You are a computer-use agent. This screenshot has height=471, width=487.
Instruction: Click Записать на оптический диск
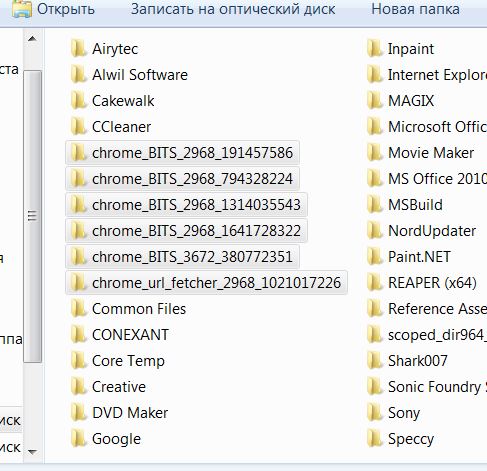[x=233, y=9]
